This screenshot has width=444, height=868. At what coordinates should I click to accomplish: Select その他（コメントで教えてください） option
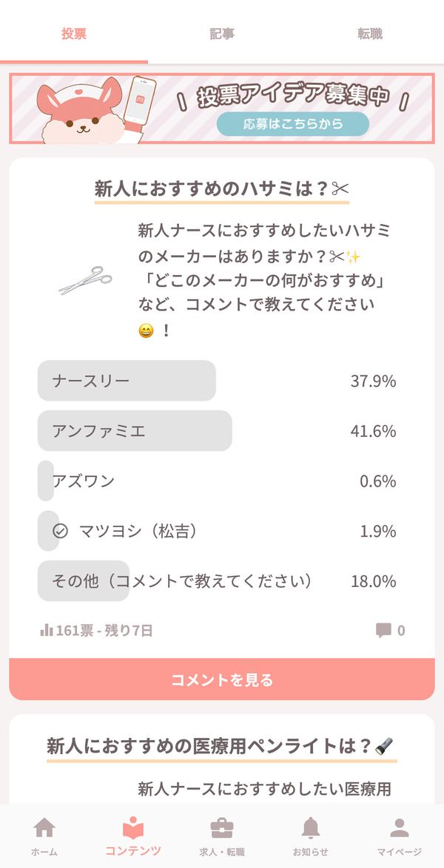(x=217, y=581)
